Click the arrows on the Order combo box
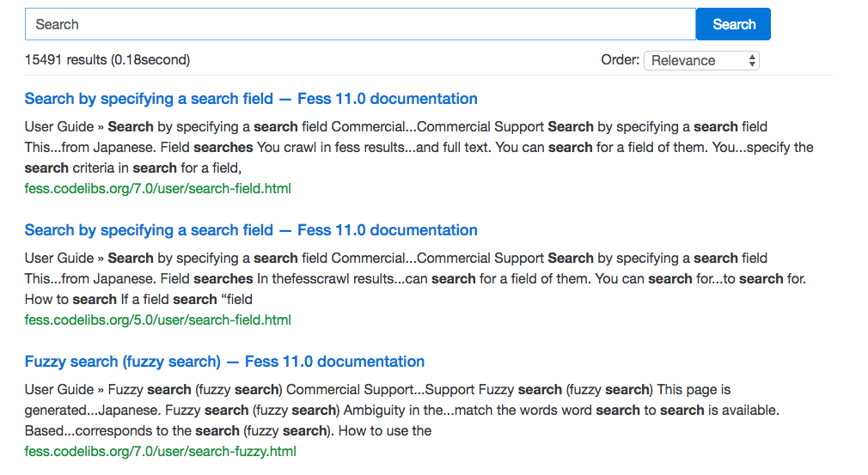The image size is (868, 475). click(x=752, y=60)
